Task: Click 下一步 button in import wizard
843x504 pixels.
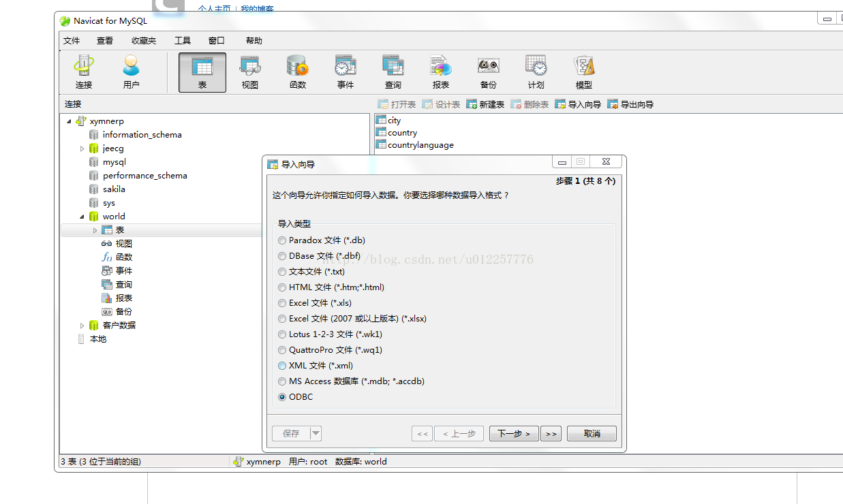Action: [x=514, y=433]
